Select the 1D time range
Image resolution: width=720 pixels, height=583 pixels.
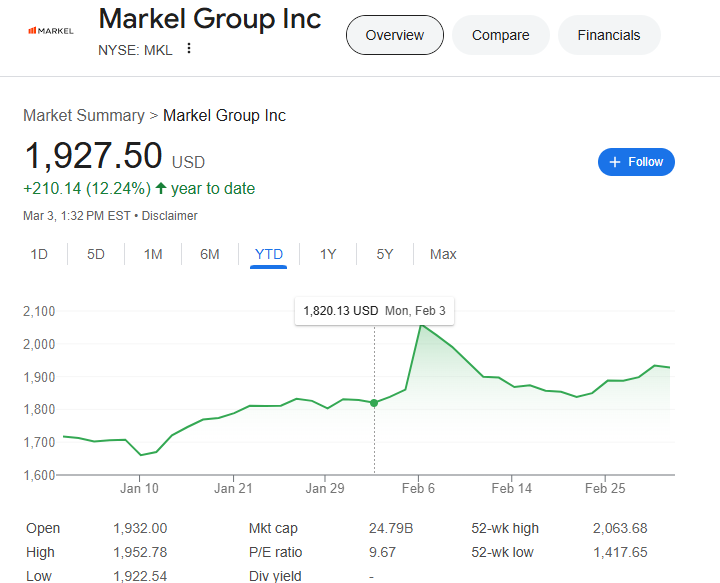(x=39, y=254)
